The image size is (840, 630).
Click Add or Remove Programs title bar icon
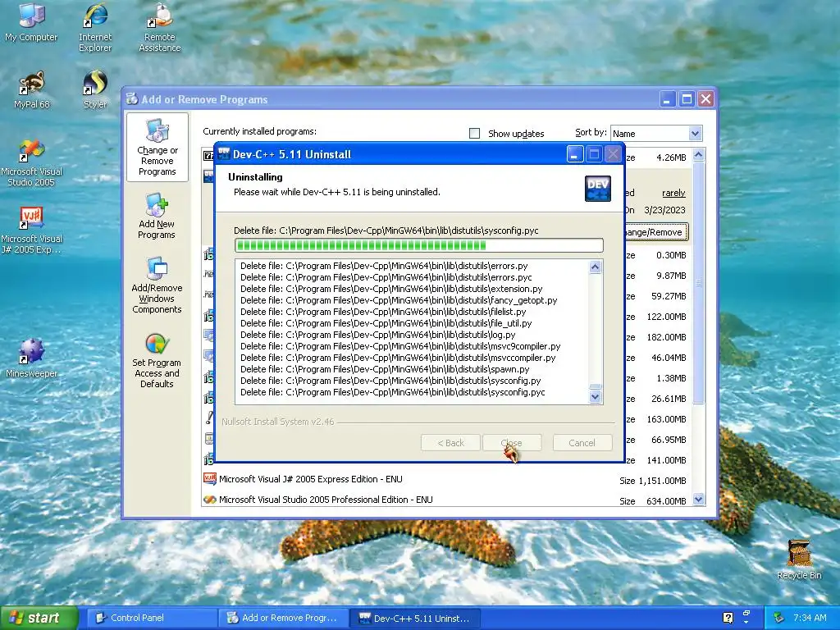pyautogui.click(x=132, y=98)
